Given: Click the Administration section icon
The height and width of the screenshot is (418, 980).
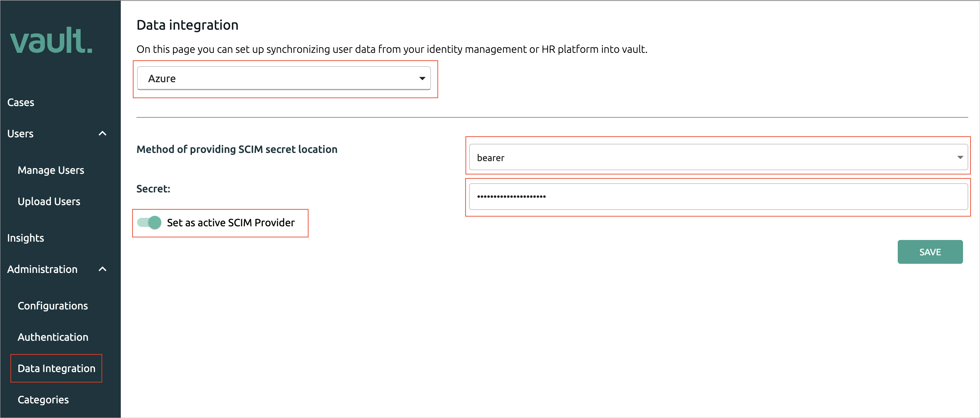Looking at the screenshot, I should (102, 268).
